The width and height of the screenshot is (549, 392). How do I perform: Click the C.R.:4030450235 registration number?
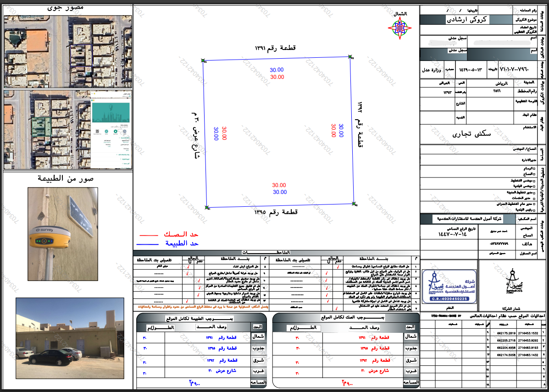coord(449,298)
